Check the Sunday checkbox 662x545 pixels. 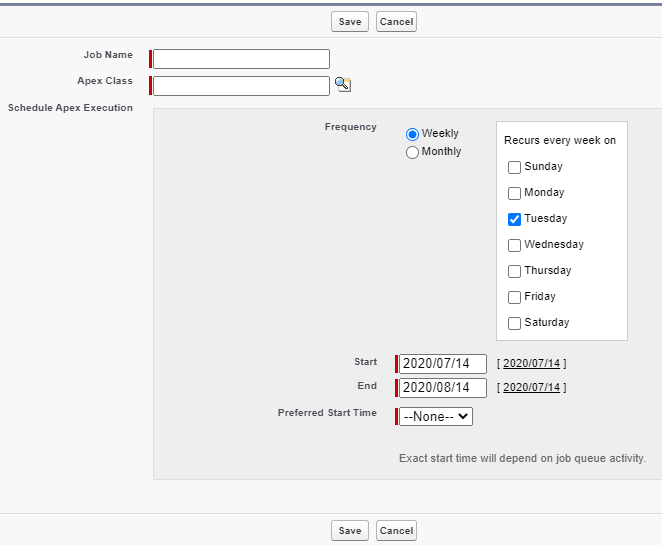514,167
